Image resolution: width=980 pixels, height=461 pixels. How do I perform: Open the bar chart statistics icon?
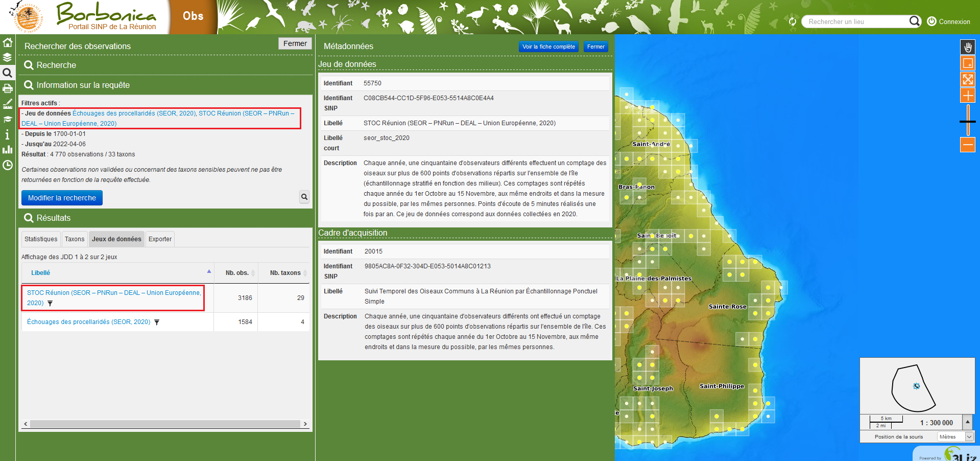click(x=7, y=149)
